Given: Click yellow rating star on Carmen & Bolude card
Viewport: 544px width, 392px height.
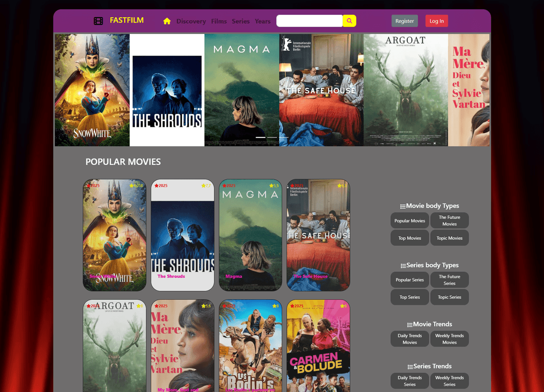Looking at the screenshot, I should pos(342,306).
